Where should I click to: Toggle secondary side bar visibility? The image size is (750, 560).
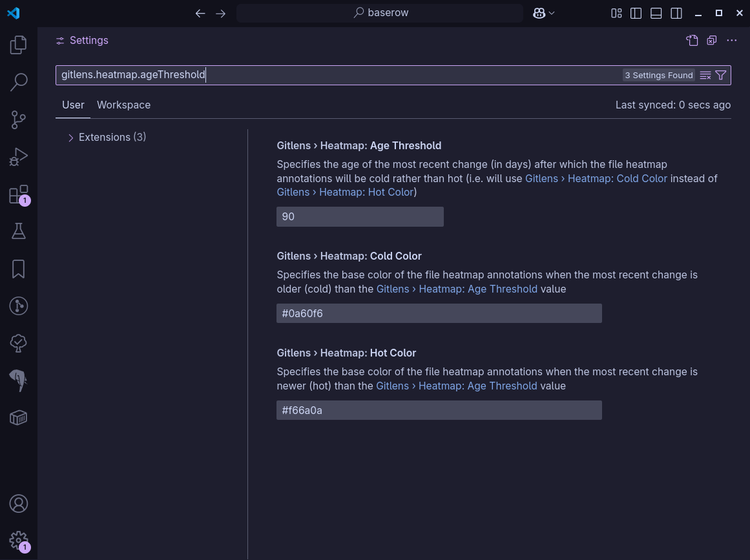(676, 14)
